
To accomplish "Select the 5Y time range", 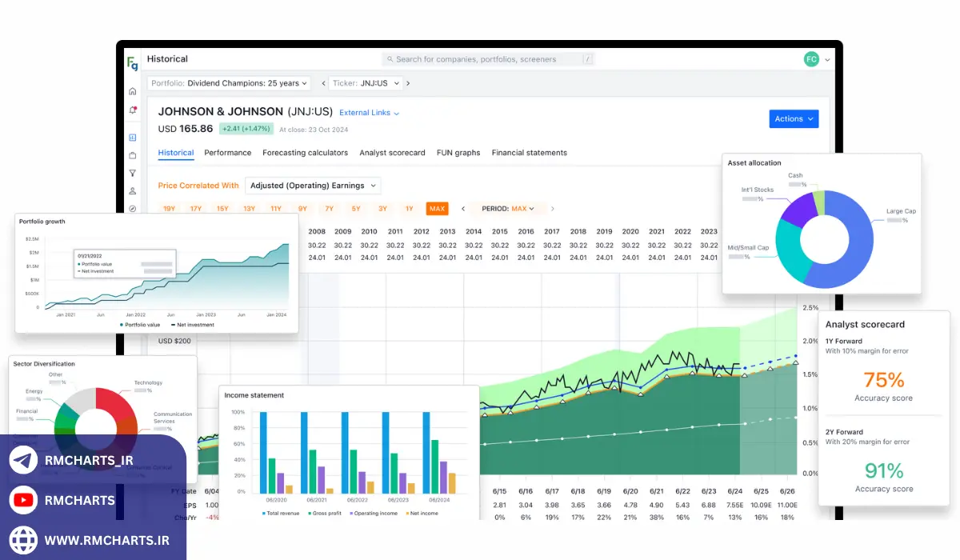I will point(356,209).
